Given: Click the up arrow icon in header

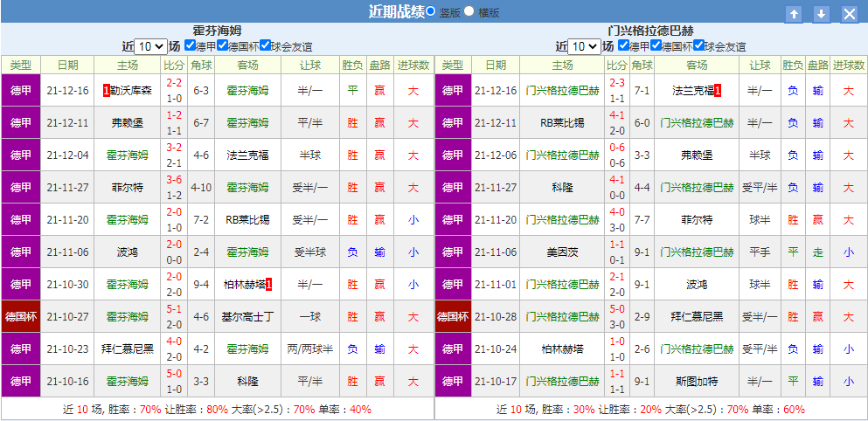Looking at the screenshot, I should [795, 14].
